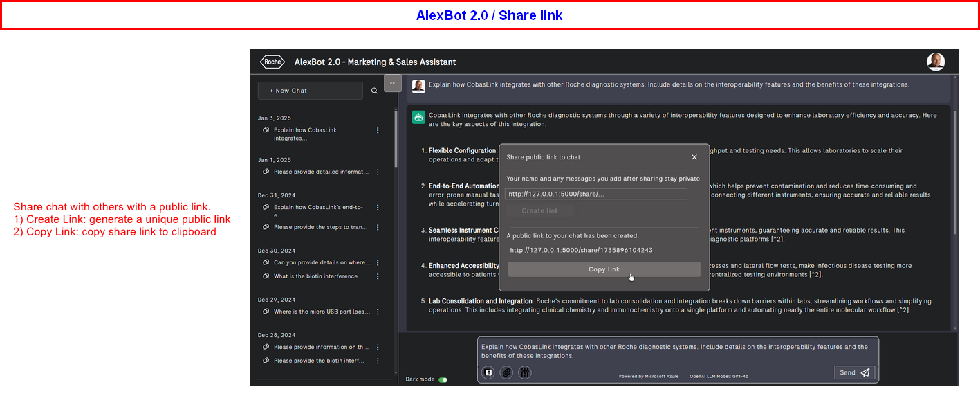The width and height of the screenshot is (980, 405).
Task: Click 'Lab Consolidation and Integration' heading in reply
Action: click(481, 301)
